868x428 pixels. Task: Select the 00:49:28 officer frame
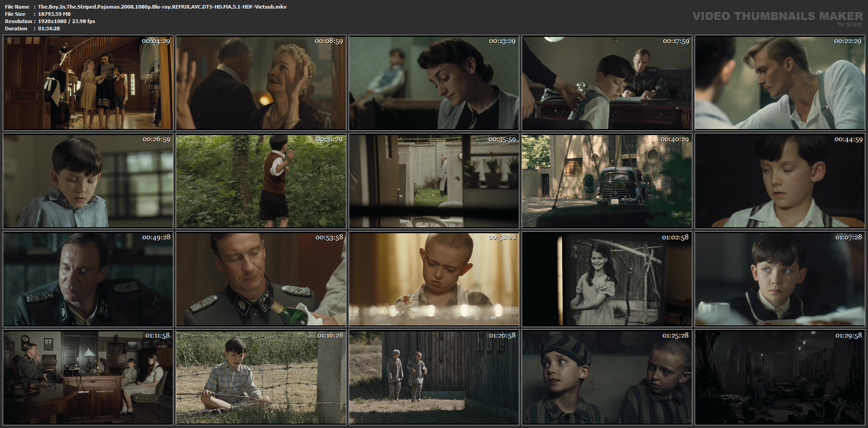coord(88,279)
